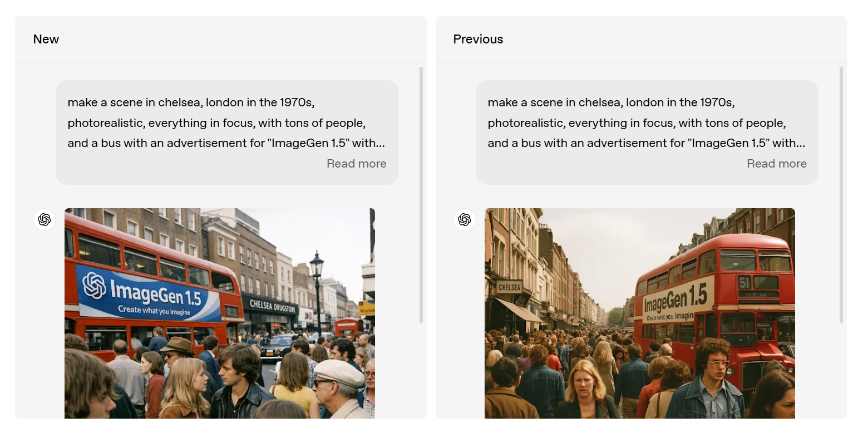The image size is (868, 442).
Task: Open the Previous panel generated bus image
Action: [x=640, y=313]
